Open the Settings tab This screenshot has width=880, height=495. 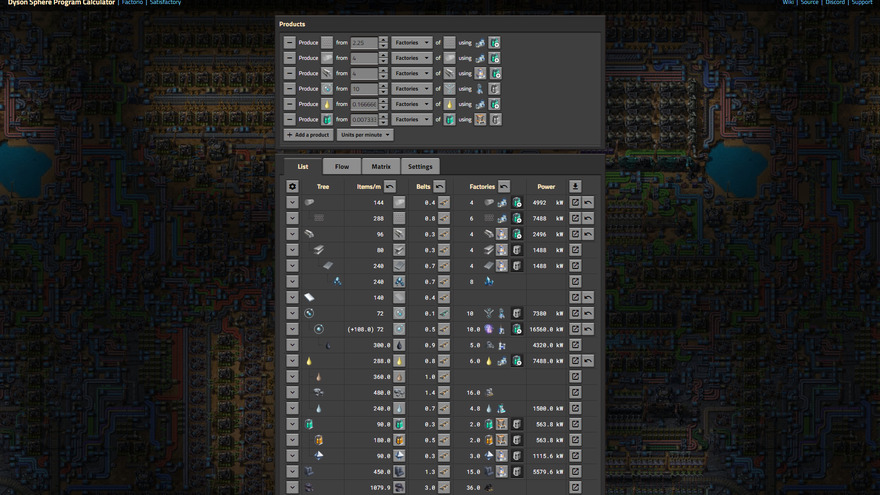coord(420,166)
